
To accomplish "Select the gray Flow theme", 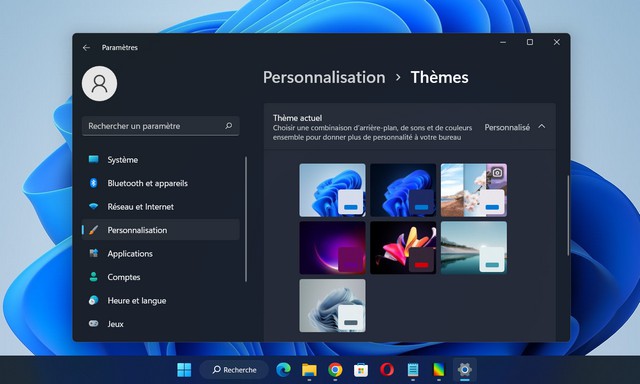I will click(332, 306).
